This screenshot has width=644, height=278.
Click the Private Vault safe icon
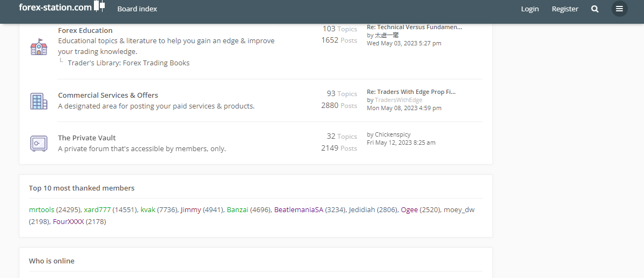point(39,143)
